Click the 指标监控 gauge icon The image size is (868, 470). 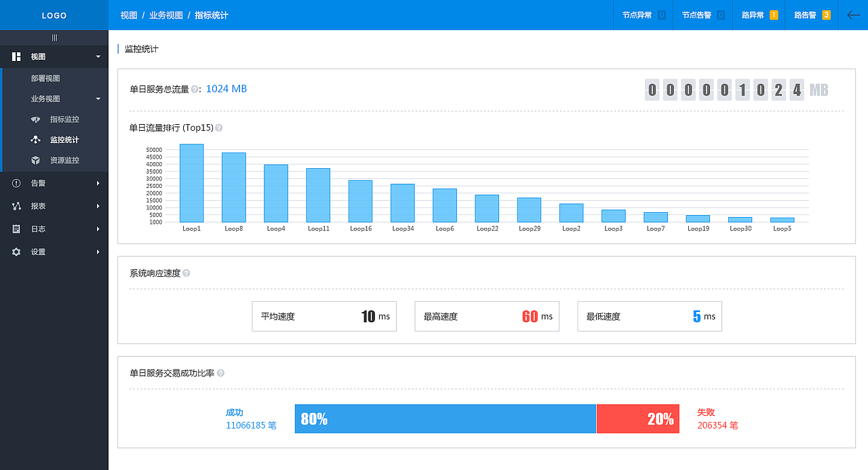click(36, 119)
